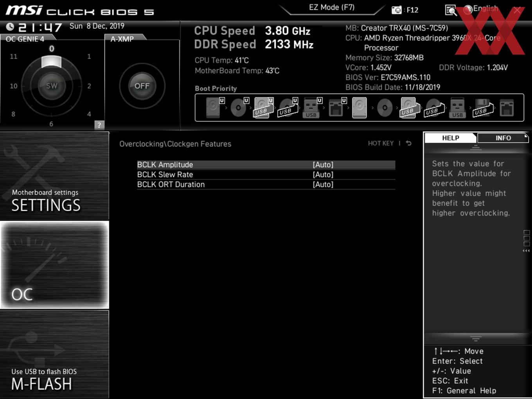Click the MSI Click BIOS 5 logo
The image size is (532, 399).
[x=80, y=11]
